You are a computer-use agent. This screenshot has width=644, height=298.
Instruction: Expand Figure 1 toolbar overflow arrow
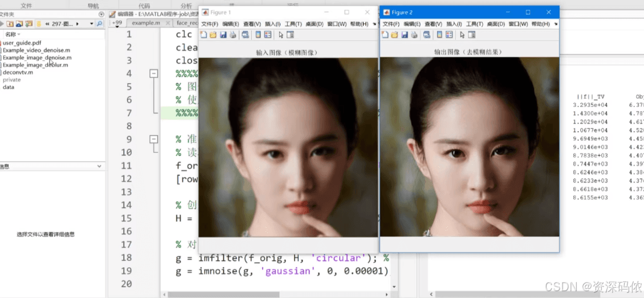(x=374, y=25)
